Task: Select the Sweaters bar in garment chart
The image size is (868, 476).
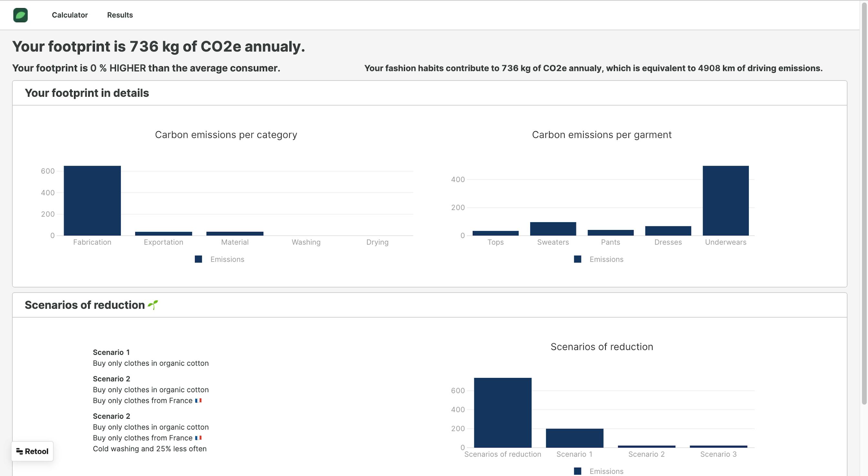Action: [x=553, y=229]
